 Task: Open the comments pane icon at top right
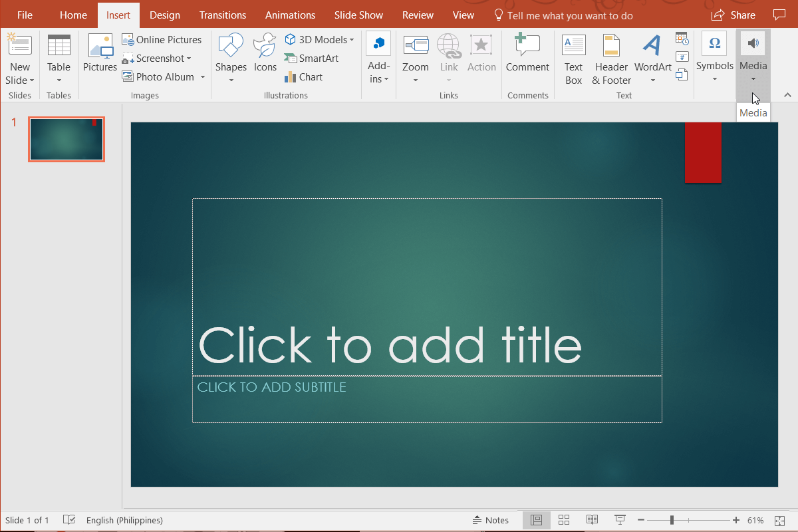coord(779,15)
